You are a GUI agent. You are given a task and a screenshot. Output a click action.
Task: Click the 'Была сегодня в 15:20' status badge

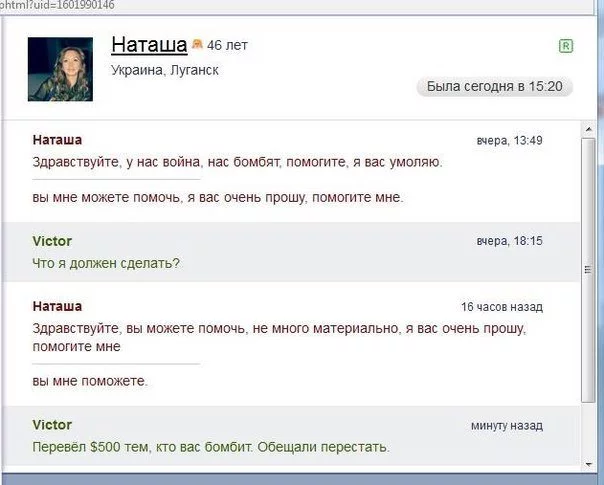pyautogui.click(x=495, y=87)
